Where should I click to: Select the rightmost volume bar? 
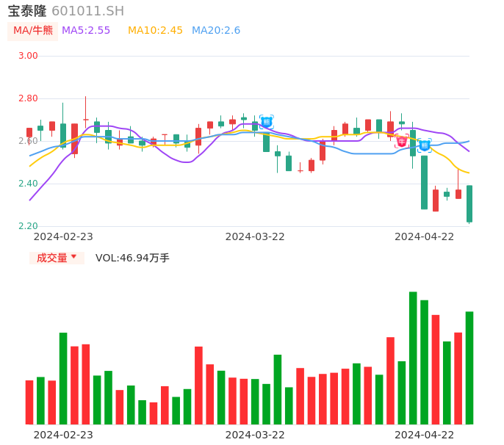pos(469,367)
